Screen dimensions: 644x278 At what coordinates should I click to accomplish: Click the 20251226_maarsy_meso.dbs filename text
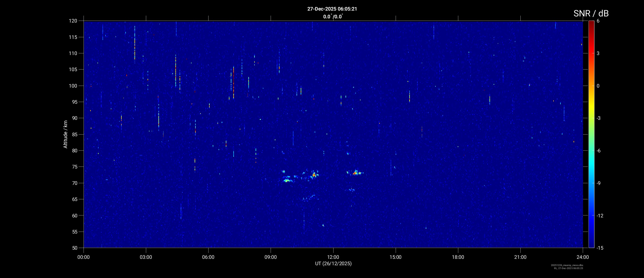pyautogui.click(x=567, y=265)
